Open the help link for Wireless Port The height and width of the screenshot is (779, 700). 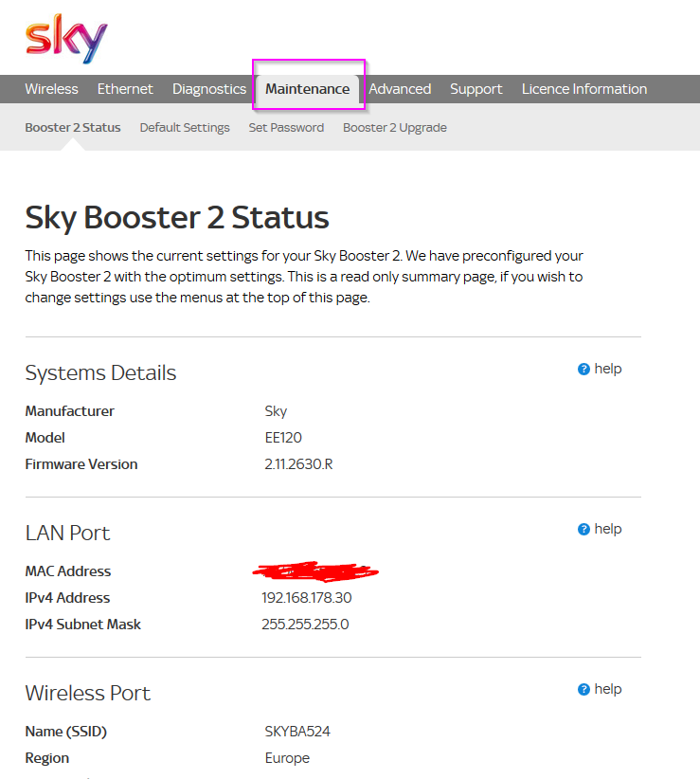click(608, 689)
